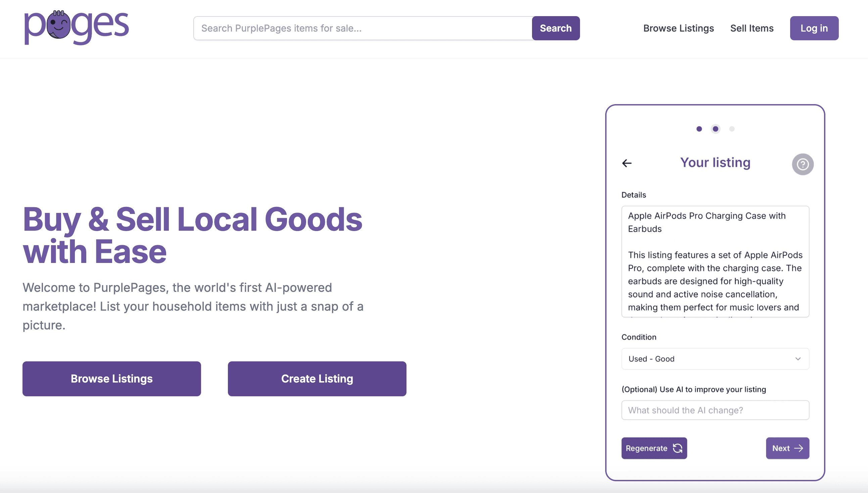Screen dimensions: 868x493
Task: Open Sell Items in top navigation
Action: (x=752, y=28)
